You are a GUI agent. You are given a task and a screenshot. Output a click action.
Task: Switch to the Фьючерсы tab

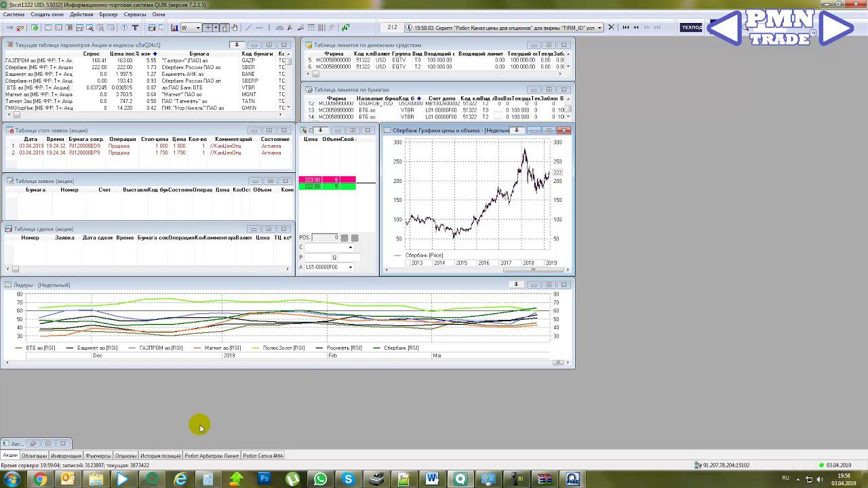pos(98,455)
